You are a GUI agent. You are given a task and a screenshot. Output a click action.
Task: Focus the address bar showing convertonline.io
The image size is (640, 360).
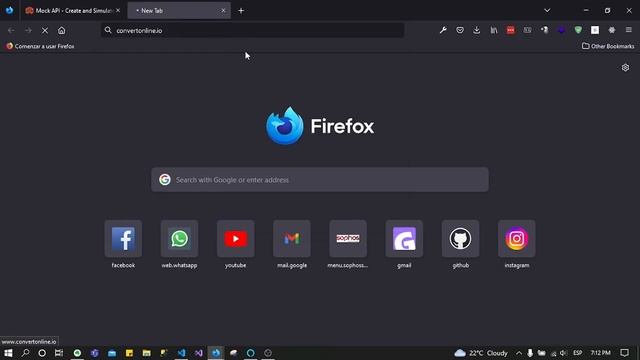point(253,30)
